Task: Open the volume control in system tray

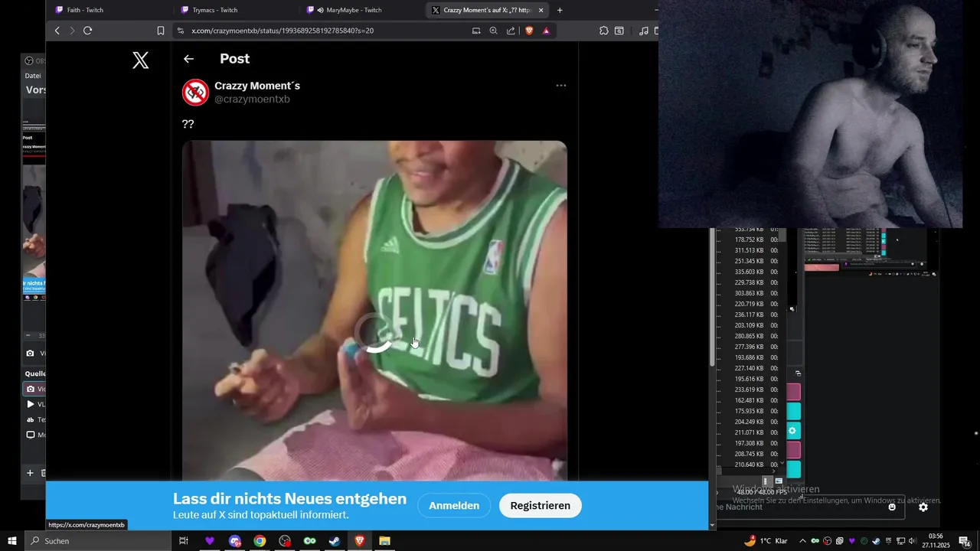Action: click(x=913, y=541)
